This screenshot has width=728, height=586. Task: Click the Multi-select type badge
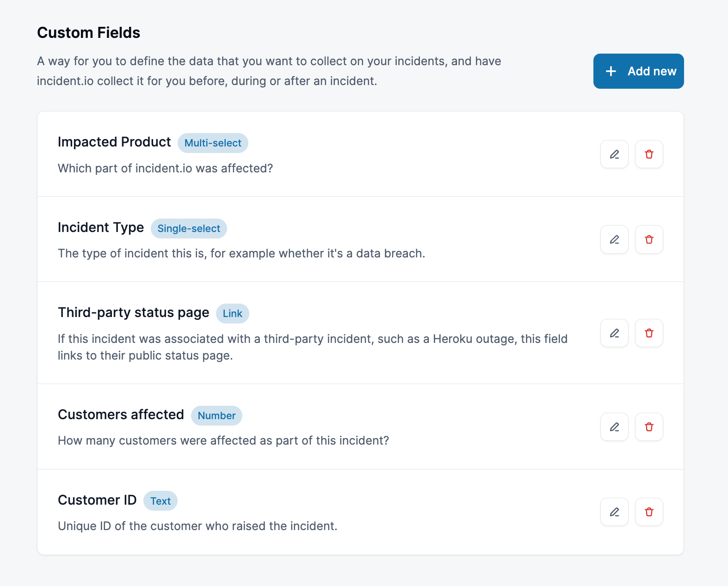pos(213,143)
